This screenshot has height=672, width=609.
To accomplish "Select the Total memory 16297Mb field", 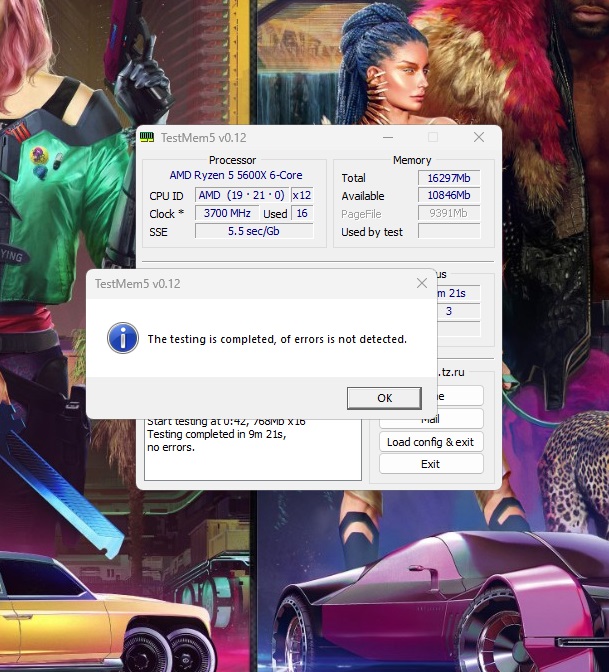I will [x=449, y=178].
